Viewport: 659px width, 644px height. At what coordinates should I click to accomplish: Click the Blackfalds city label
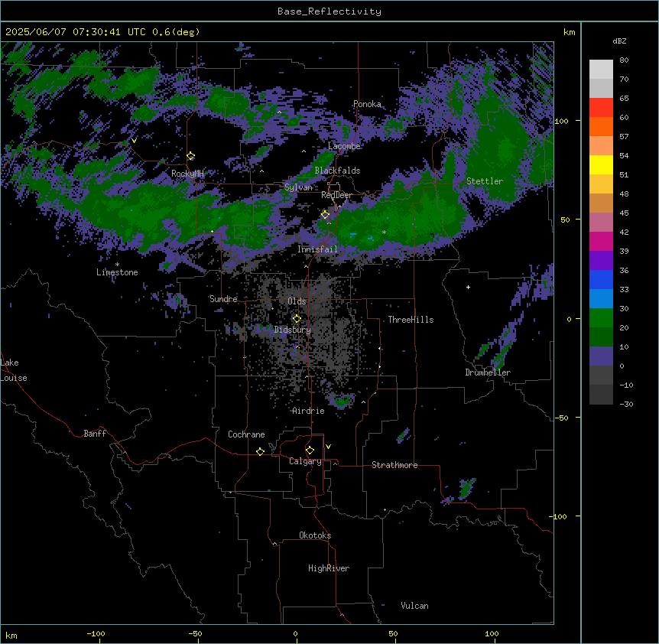click(337, 171)
